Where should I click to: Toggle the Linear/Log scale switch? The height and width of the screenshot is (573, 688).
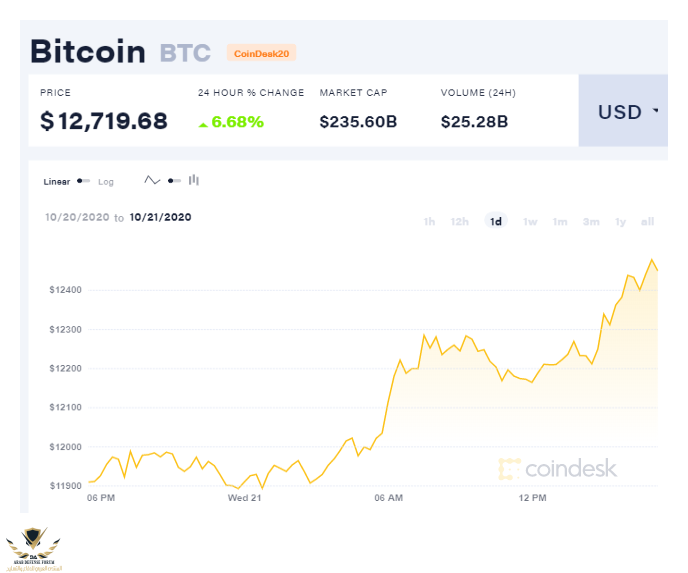[x=83, y=181]
